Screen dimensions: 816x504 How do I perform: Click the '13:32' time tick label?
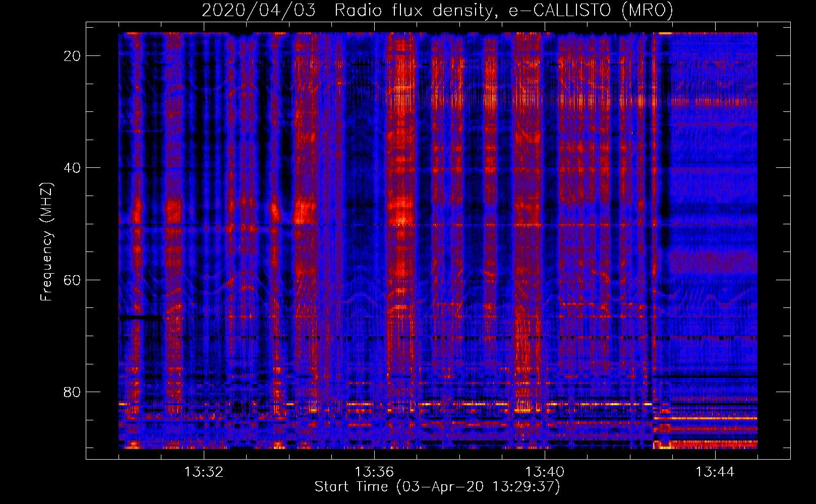click(204, 472)
